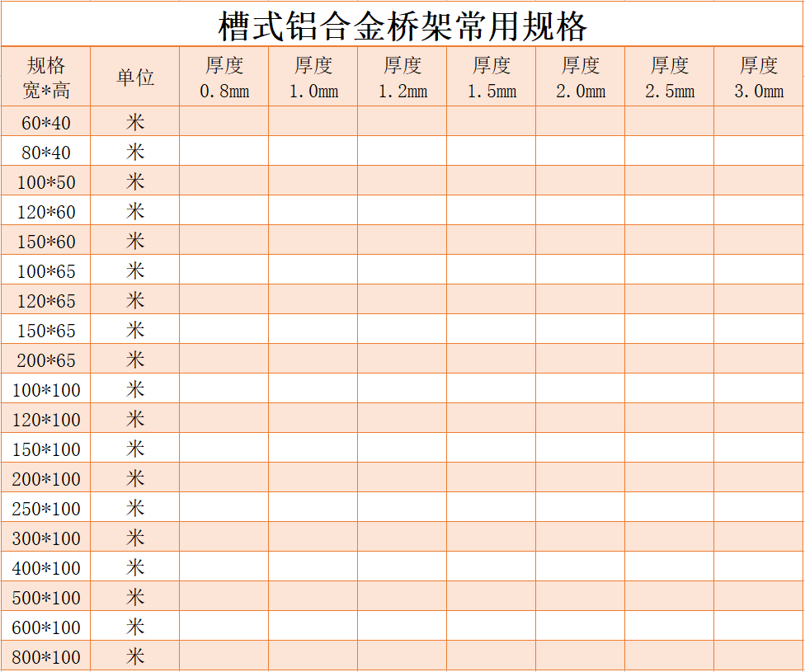The image size is (805, 672).
Task: Select the 厚度 1.0mm column header
Action: pos(314,76)
